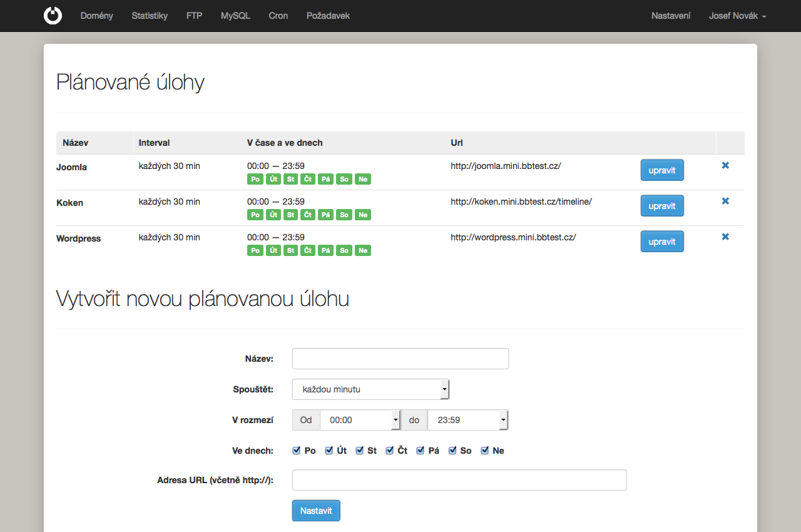Focus the Název input field
Viewport: 801px width, 532px height.
pos(400,359)
